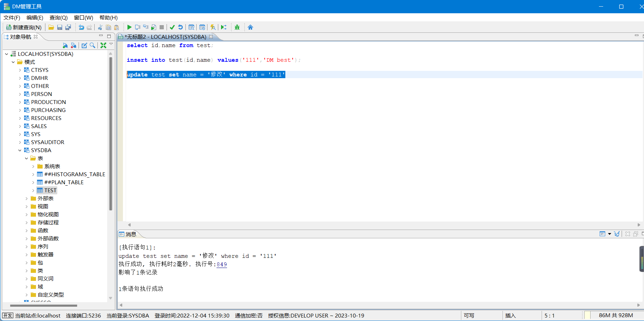644x321 pixels.
Task: Paste with the clipboard toolbar icon
Action: click(117, 27)
